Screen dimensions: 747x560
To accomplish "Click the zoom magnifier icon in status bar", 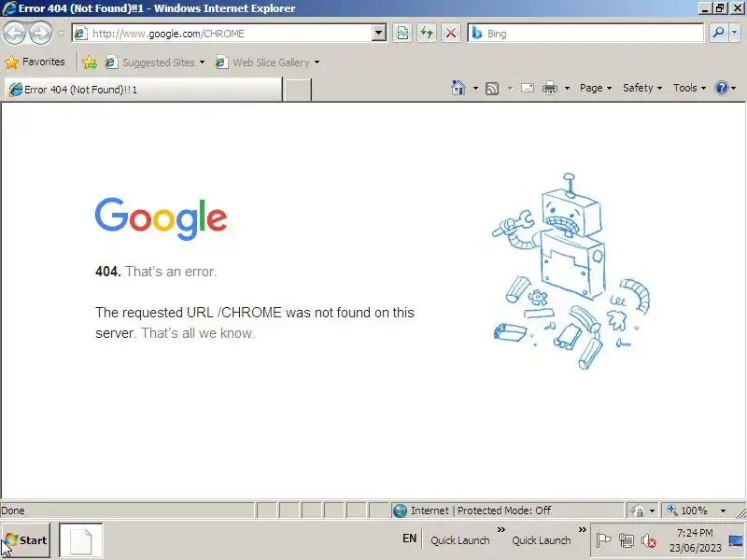I will click(x=672, y=510).
